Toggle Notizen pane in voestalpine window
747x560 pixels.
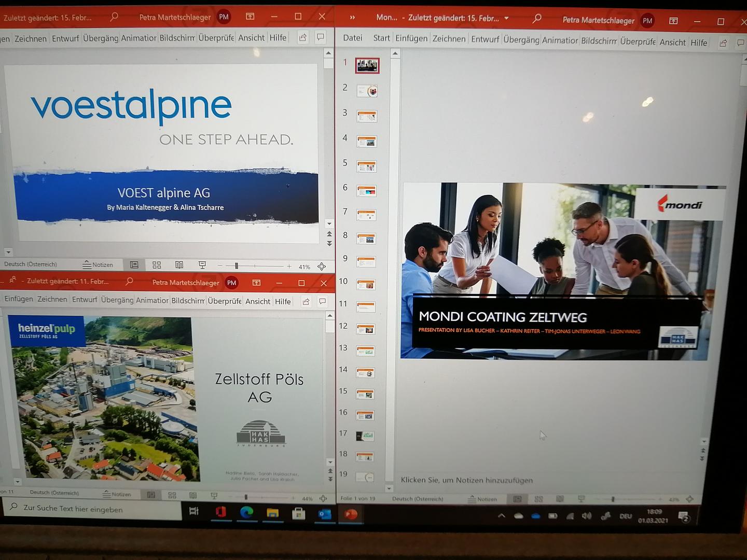coord(98,264)
